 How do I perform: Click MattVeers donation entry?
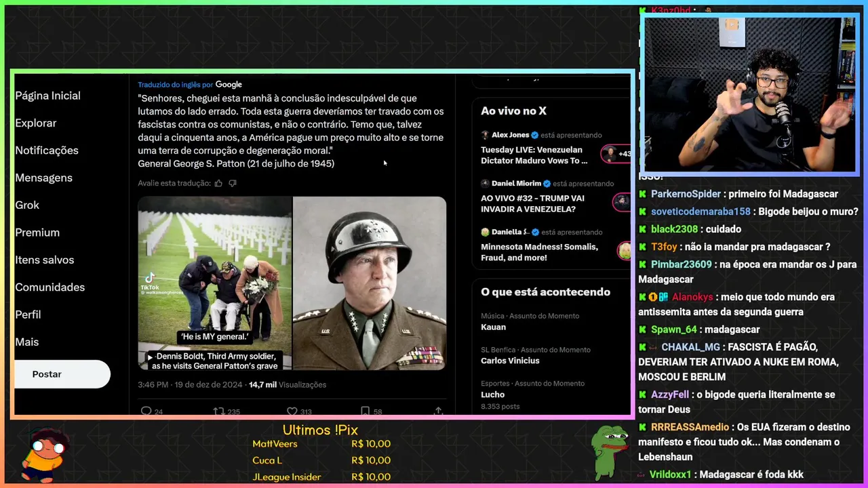tap(321, 444)
